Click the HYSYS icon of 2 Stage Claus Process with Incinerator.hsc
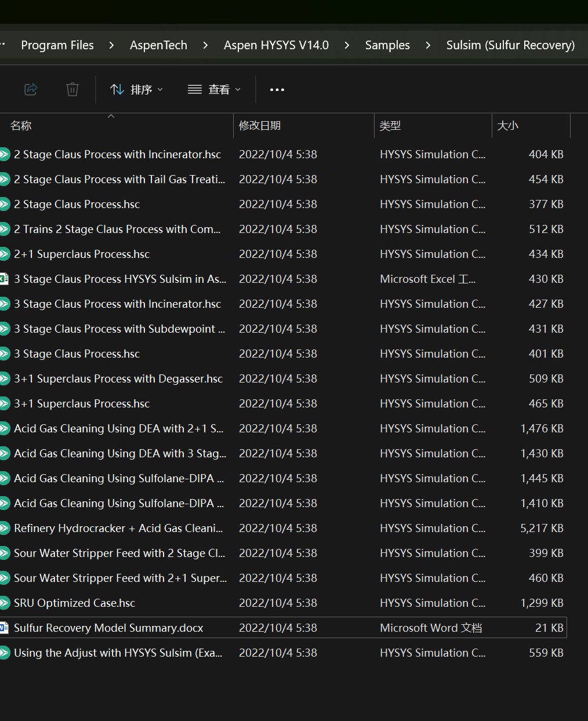 [x=4, y=154]
